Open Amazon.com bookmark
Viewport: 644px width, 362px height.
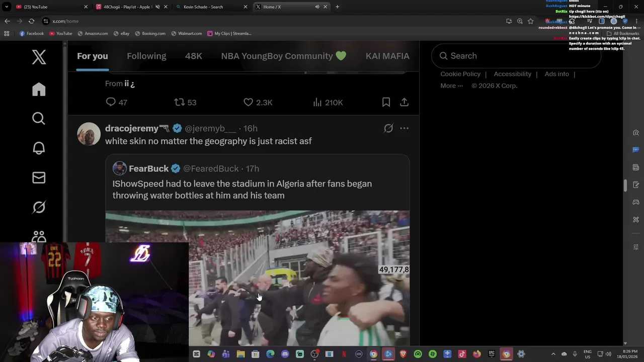coord(92,33)
